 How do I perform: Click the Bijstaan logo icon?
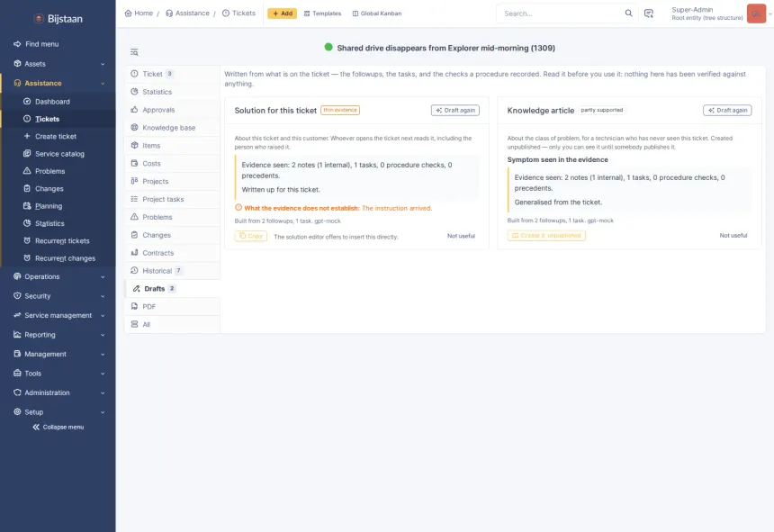[39, 19]
